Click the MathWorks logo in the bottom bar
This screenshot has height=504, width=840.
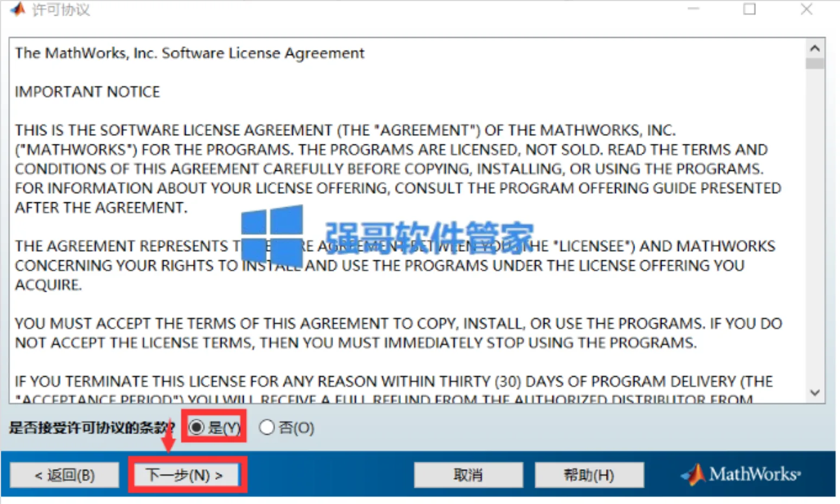click(741, 474)
